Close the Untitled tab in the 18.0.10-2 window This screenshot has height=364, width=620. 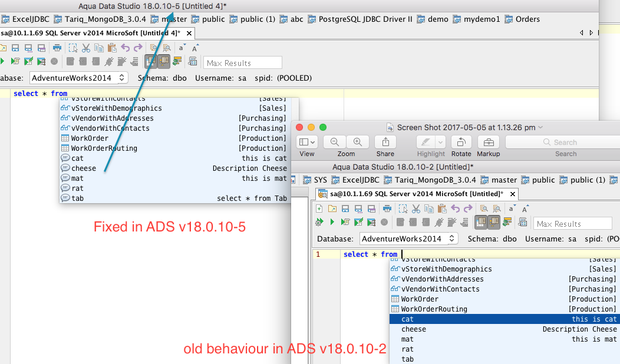513,194
